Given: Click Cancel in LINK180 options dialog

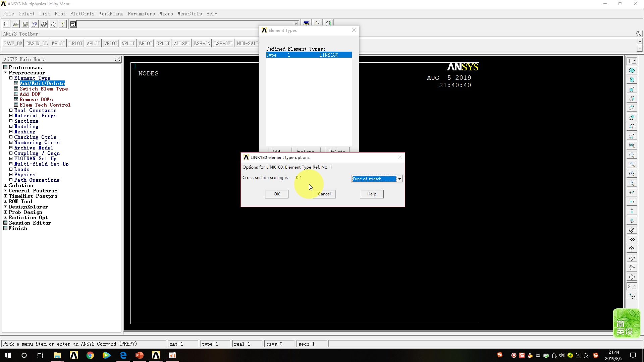Looking at the screenshot, I should tap(324, 194).
